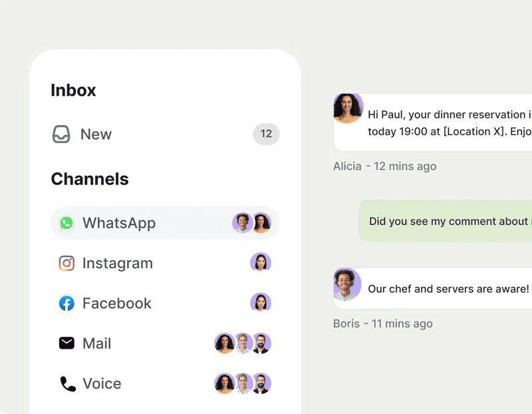Select the Instagram channel label
The width and height of the screenshot is (532, 414).
[x=118, y=264]
